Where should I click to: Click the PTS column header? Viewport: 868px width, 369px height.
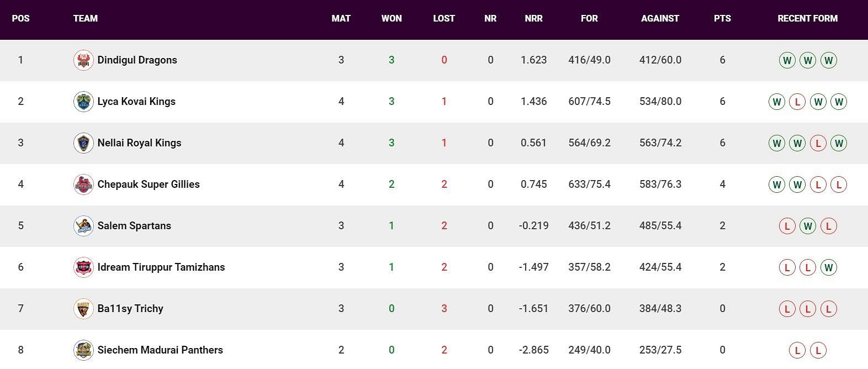click(x=722, y=18)
